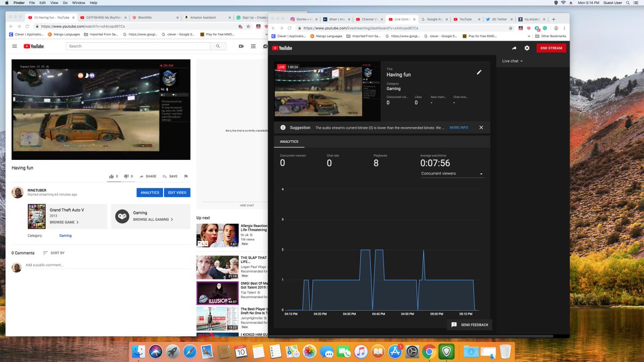Viewport: 644px width, 362px height.
Task: Switch to CATFISHING My Boyfriend tab
Action: pos(104,18)
